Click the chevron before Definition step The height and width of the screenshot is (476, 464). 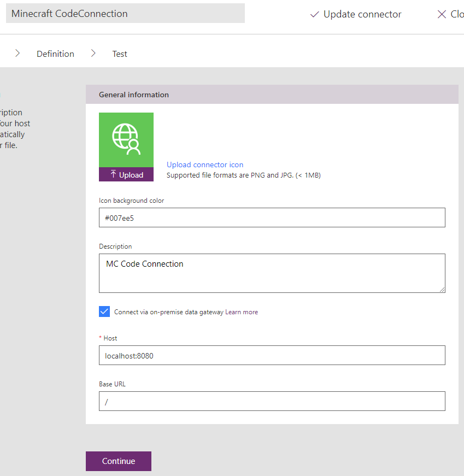[17, 54]
